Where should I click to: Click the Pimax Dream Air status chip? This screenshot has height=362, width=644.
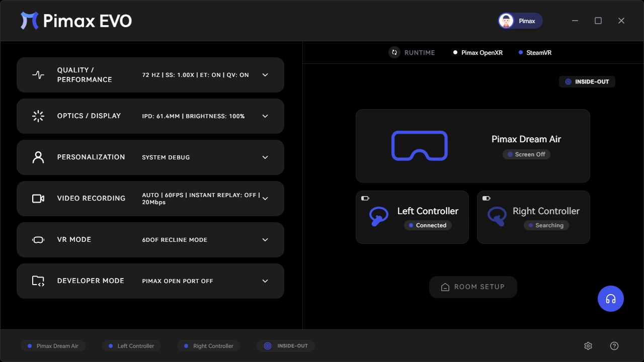[x=53, y=346]
